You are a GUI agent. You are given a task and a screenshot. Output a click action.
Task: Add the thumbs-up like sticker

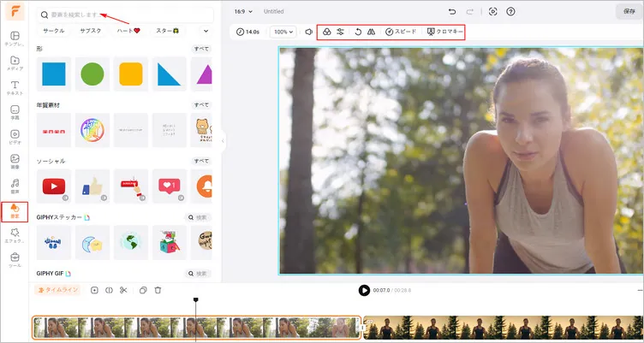(92, 186)
